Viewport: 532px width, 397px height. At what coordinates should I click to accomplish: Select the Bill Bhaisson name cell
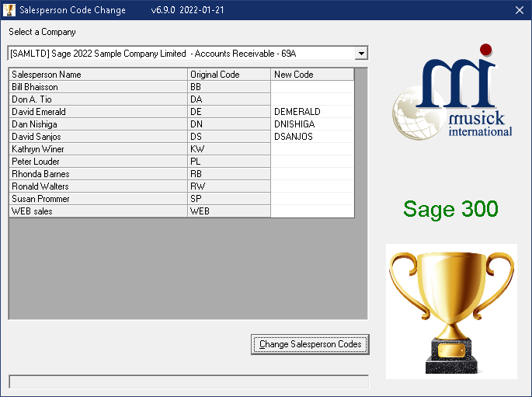tap(99, 87)
